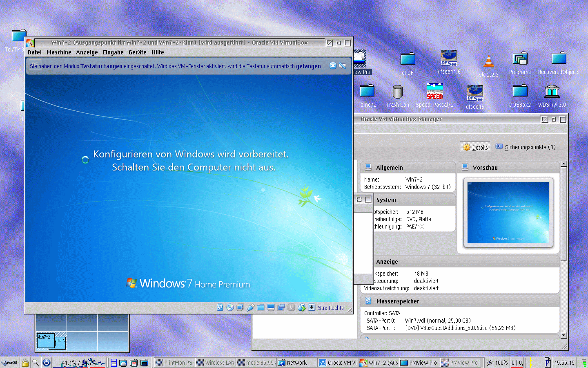Viewport: 588px width, 368px height.
Task: Dismiss the Tastatur fangen notification message
Action: click(x=333, y=66)
